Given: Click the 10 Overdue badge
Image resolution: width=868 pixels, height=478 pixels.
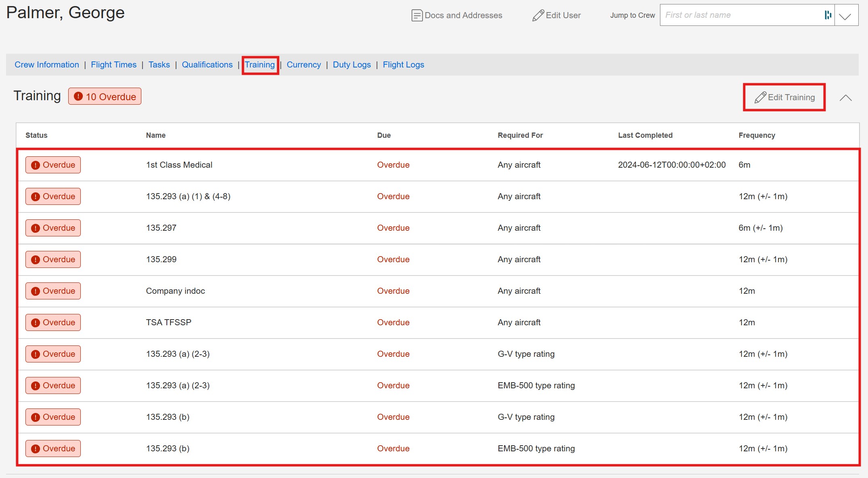Looking at the screenshot, I should point(105,97).
